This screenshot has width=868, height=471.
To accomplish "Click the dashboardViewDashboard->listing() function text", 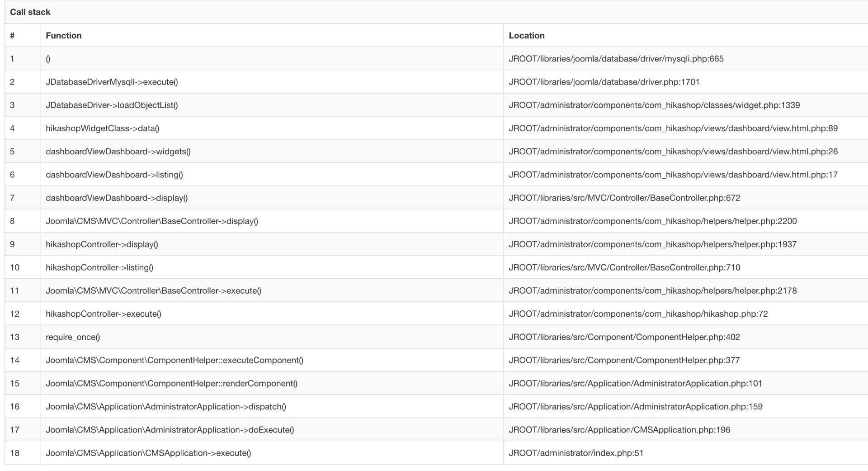I will click(114, 175).
